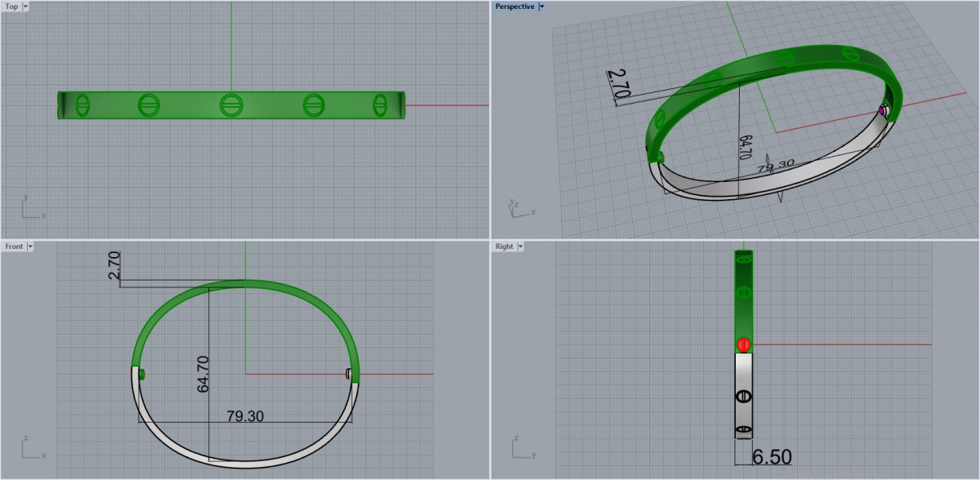
Task: Click the hinge pin on Front view's right side
Action: click(349, 374)
